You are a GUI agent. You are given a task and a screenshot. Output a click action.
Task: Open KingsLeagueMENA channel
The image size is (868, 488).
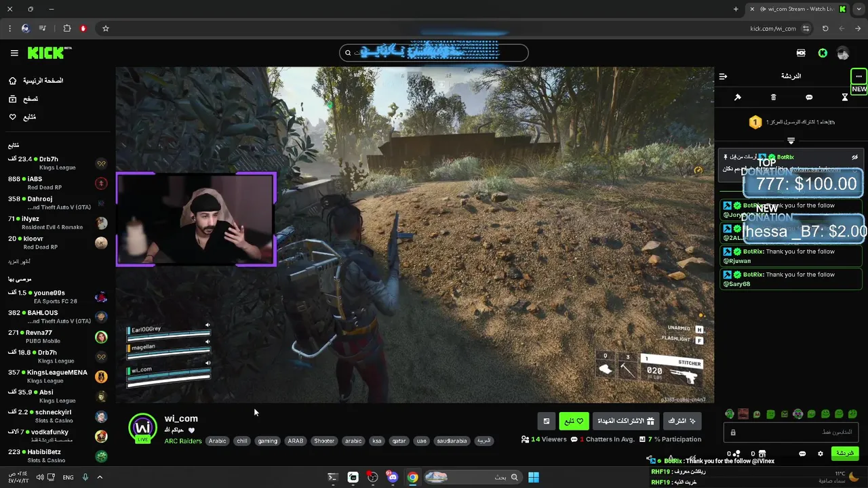tap(57, 376)
